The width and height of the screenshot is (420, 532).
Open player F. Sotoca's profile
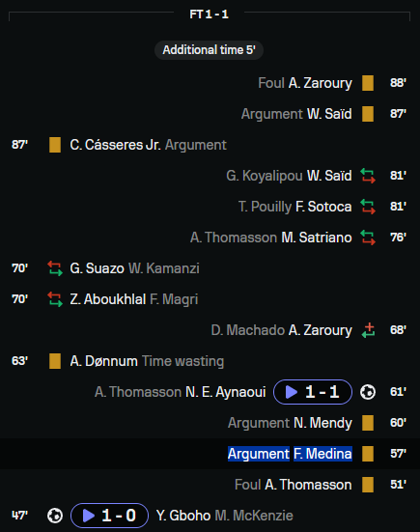(x=323, y=207)
